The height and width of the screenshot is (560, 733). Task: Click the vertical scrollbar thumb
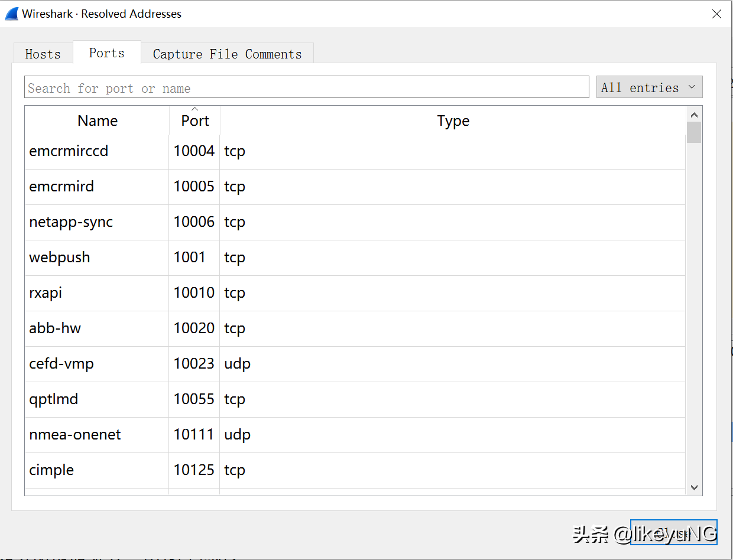[x=694, y=132]
